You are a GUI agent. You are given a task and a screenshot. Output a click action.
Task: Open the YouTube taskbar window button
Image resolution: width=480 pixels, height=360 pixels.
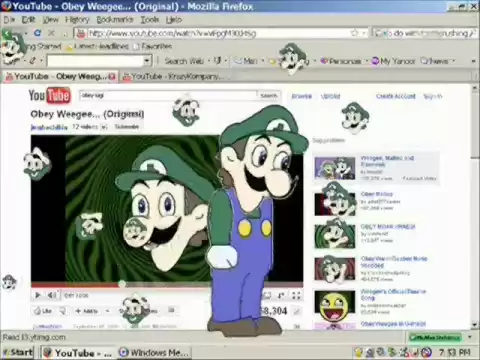coord(79,353)
